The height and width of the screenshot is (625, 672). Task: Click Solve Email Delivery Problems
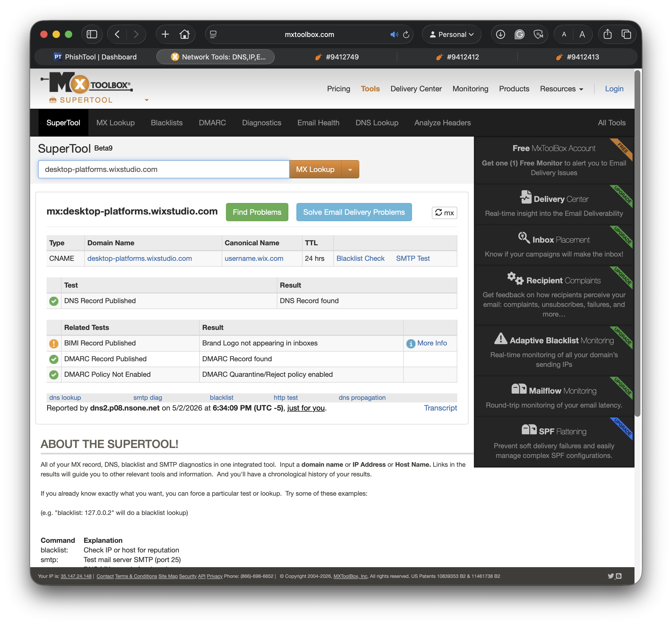point(354,212)
